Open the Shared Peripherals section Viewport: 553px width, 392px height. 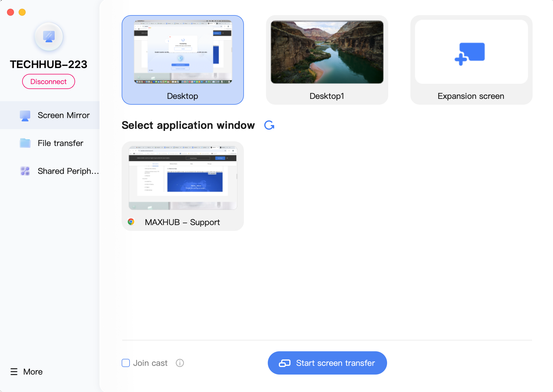pyautogui.click(x=68, y=171)
